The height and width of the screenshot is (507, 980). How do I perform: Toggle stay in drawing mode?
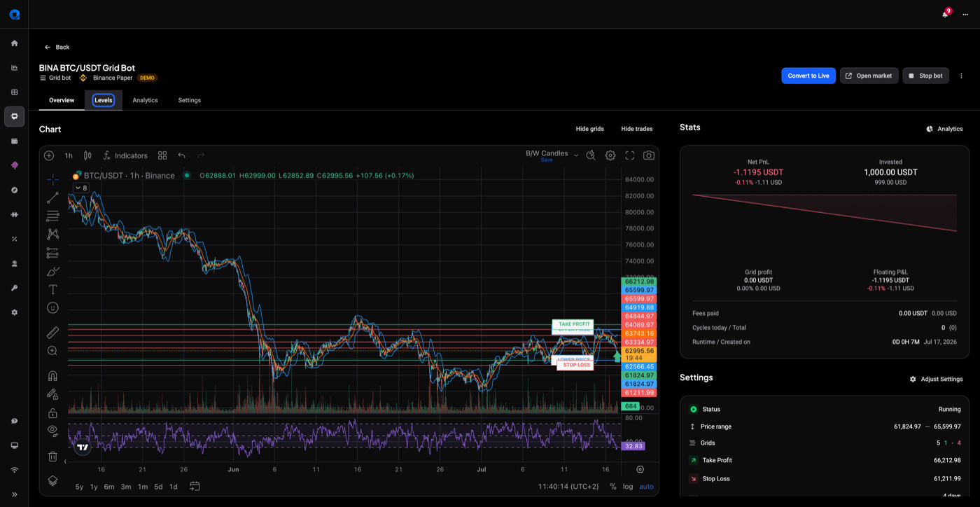(x=52, y=395)
